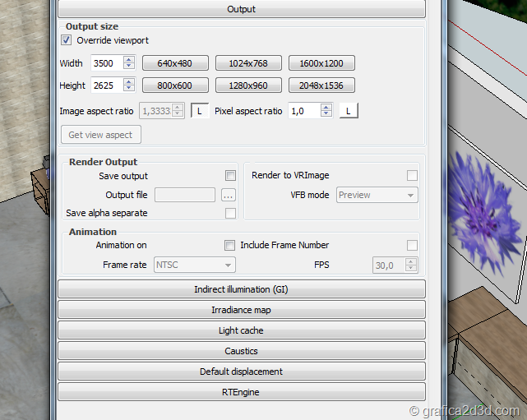
Task: Increase Width using the up spinner arrow
Action: [129, 60]
